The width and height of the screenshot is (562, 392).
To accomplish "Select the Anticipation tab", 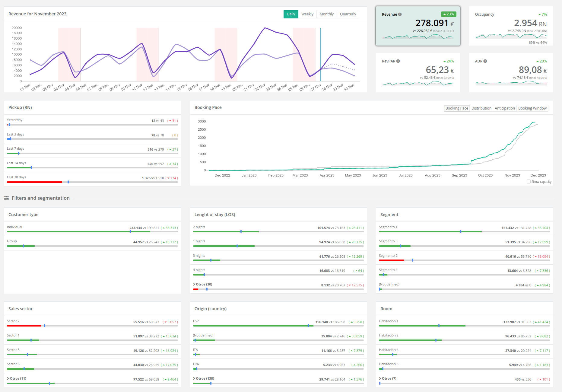I will [x=505, y=108].
